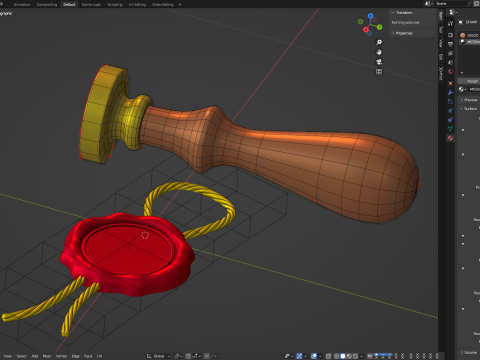This screenshot has width=480, height=360.
Task: Open the Render properties tab icon
Action: coord(451,35)
